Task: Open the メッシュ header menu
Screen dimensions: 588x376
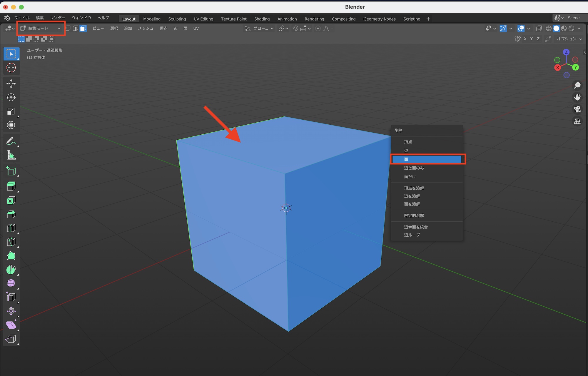Action: click(146, 29)
